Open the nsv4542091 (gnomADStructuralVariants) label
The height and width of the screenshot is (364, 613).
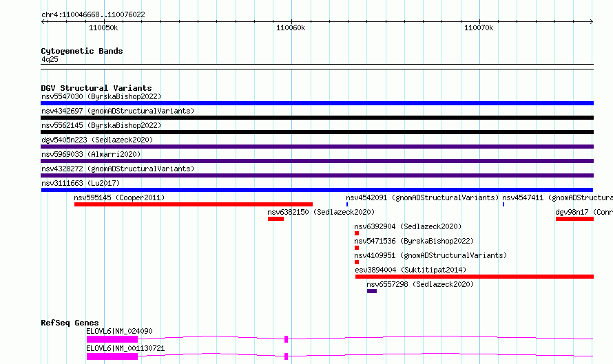click(422, 197)
